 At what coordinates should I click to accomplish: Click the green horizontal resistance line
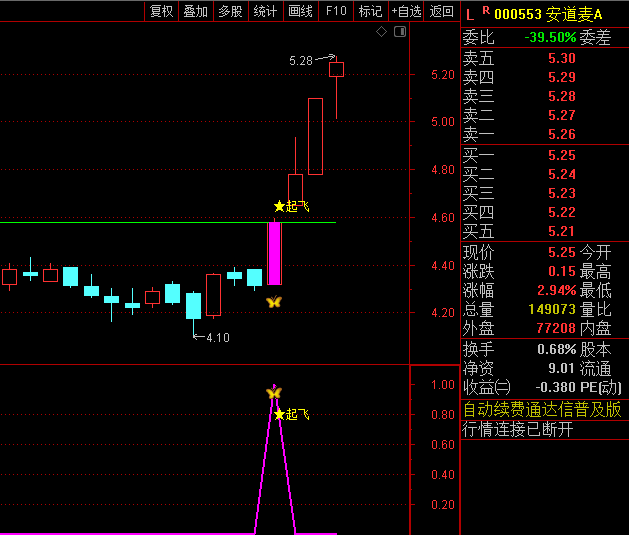click(168, 222)
